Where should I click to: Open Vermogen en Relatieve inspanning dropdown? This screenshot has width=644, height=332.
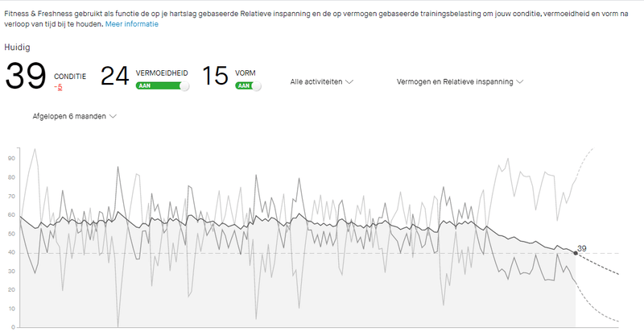(460, 81)
